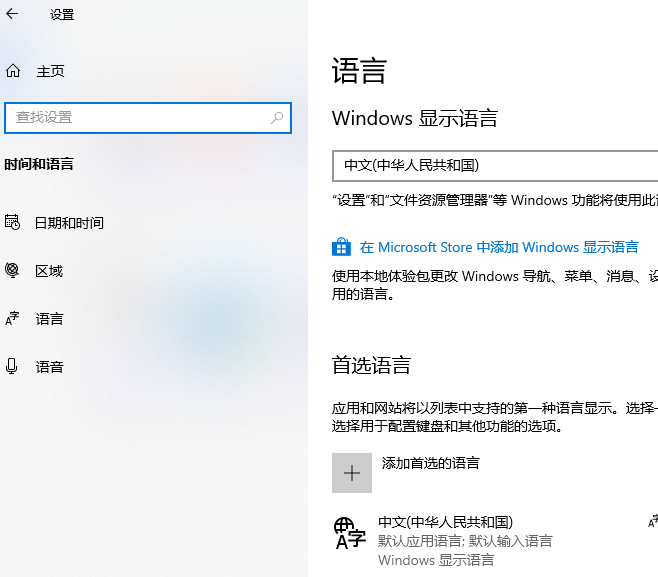This screenshot has width=658, height=577.
Task: Click the language icon beside 中文(中华人民共和国) entry
Action: (x=350, y=533)
